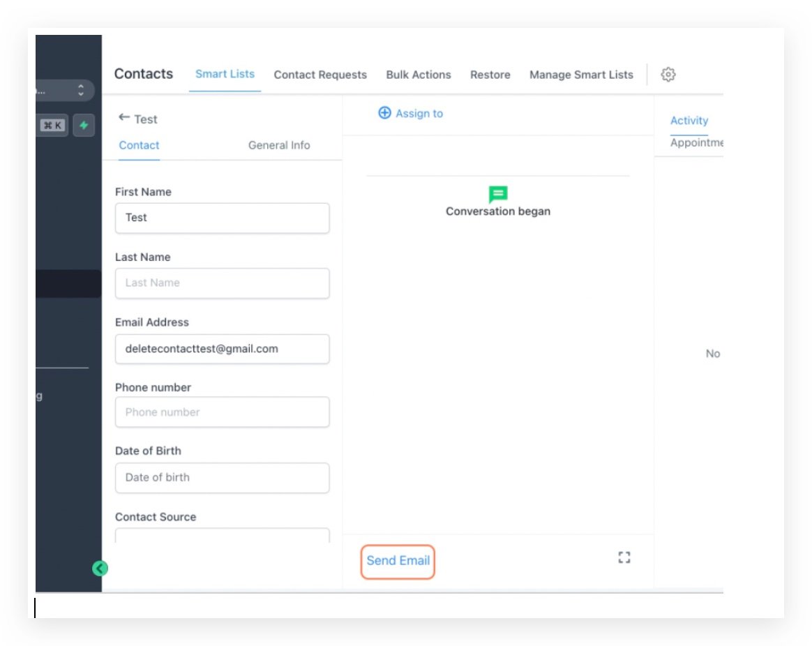Click the Send Email button
The height and width of the screenshot is (646, 812).
click(x=398, y=561)
